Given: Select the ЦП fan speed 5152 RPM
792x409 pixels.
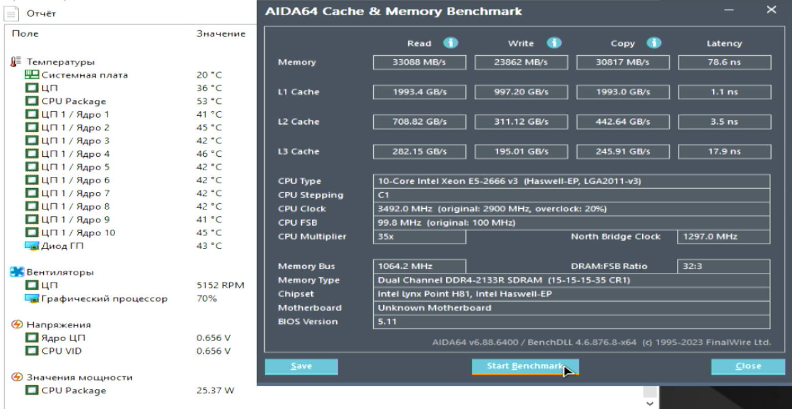Looking at the screenshot, I should [x=220, y=285].
